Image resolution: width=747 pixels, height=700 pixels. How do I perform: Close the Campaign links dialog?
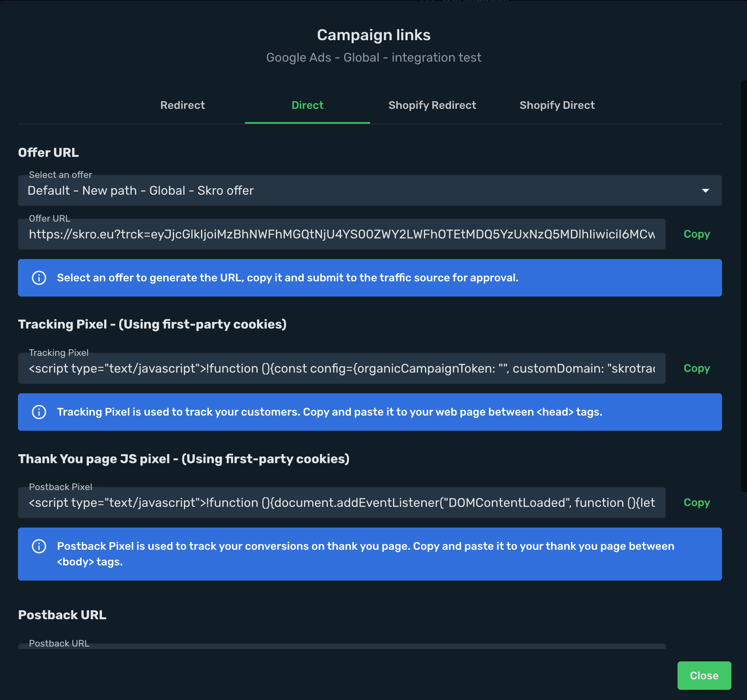coord(704,675)
